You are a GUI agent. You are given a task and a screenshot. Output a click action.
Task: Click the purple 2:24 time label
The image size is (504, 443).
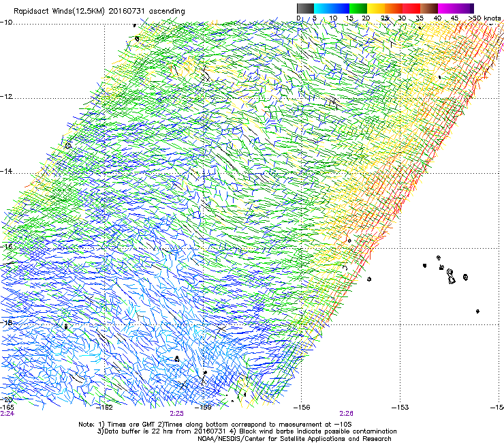coord(7,414)
